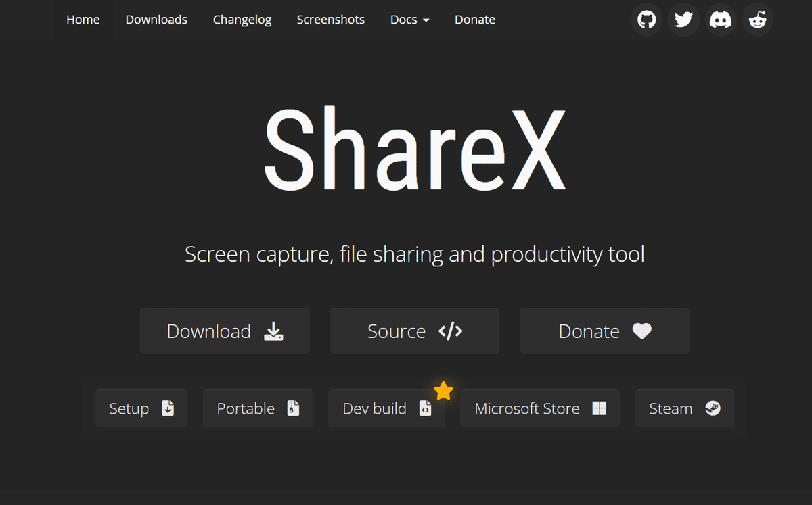Open the Reddit icon link
Screen dimensions: 812x505
757,20
